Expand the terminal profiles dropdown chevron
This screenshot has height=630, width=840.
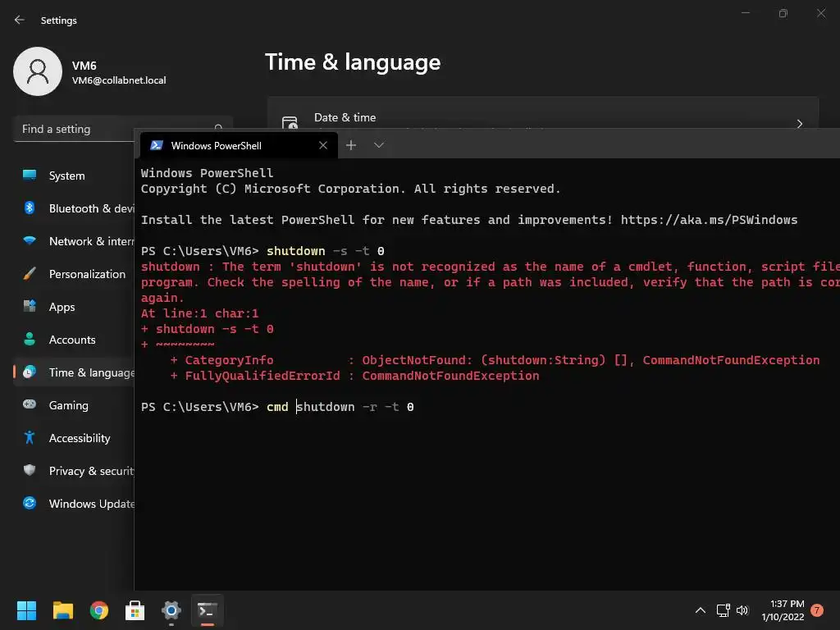pos(379,145)
